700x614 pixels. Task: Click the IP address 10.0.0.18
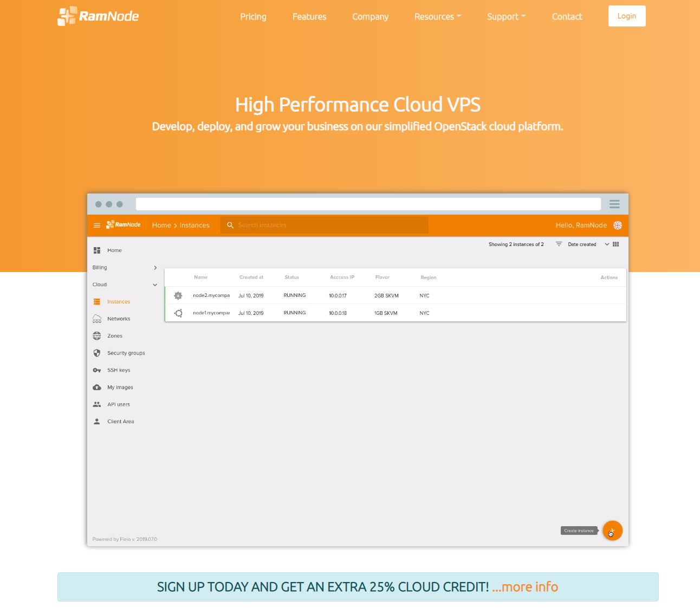click(x=338, y=313)
